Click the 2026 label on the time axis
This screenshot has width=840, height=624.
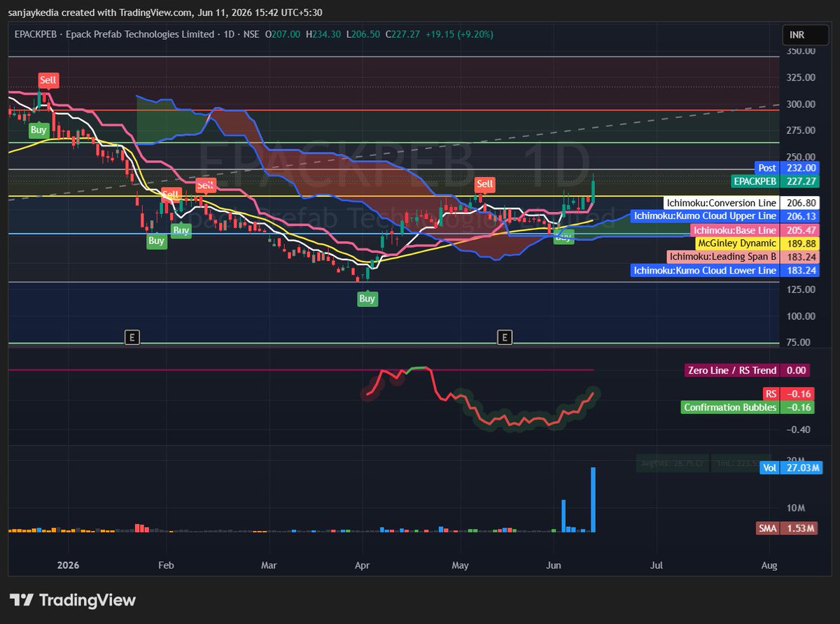click(69, 565)
